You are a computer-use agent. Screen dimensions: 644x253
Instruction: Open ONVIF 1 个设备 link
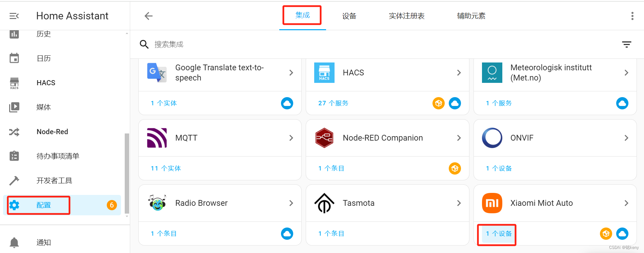pyautogui.click(x=499, y=168)
